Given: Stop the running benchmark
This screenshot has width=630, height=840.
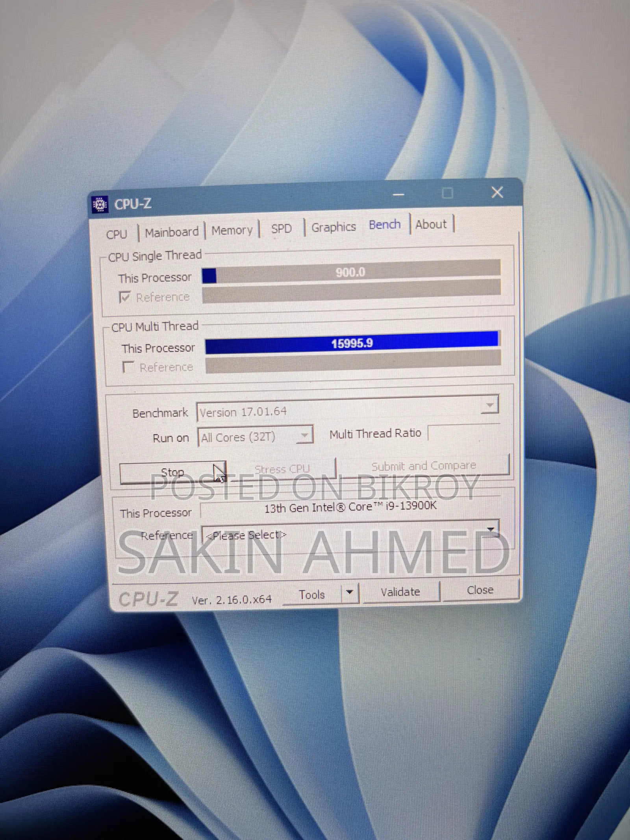Looking at the screenshot, I should point(172,472).
